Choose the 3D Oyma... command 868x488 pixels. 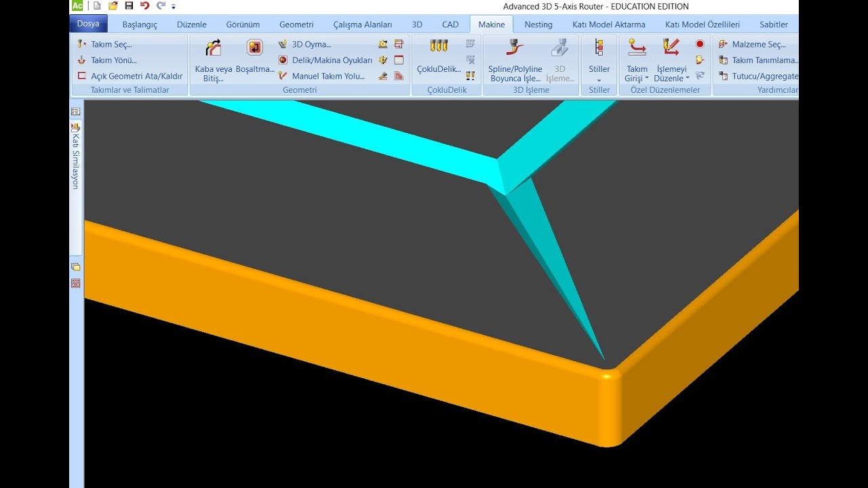click(x=305, y=44)
